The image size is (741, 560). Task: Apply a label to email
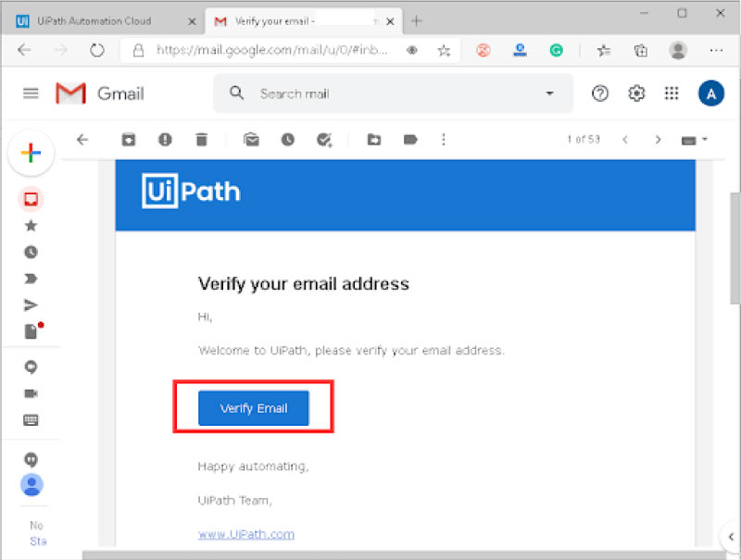410,140
